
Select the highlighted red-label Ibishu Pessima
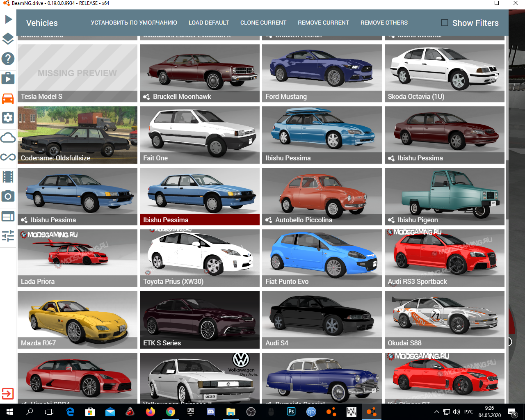pos(200,196)
